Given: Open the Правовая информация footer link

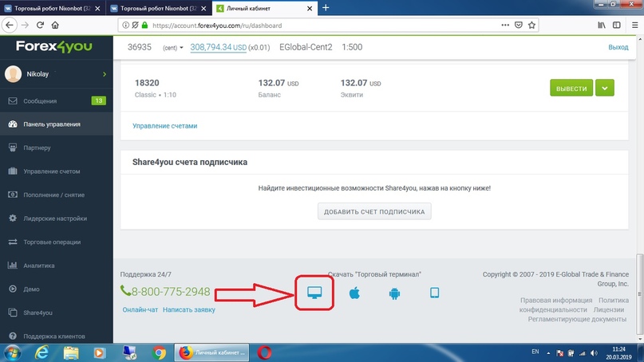Looking at the screenshot, I should [556, 301].
